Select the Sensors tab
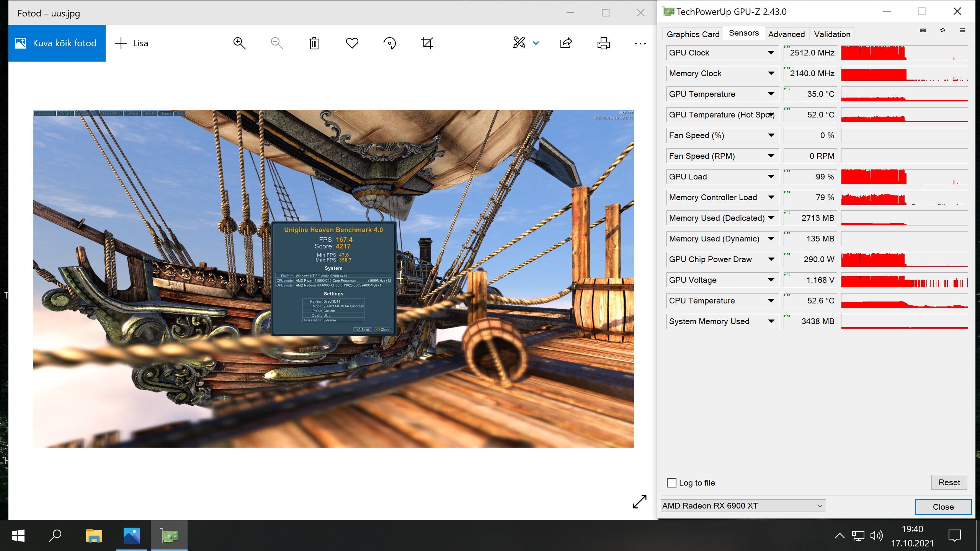The image size is (980, 551). (743, 33)
